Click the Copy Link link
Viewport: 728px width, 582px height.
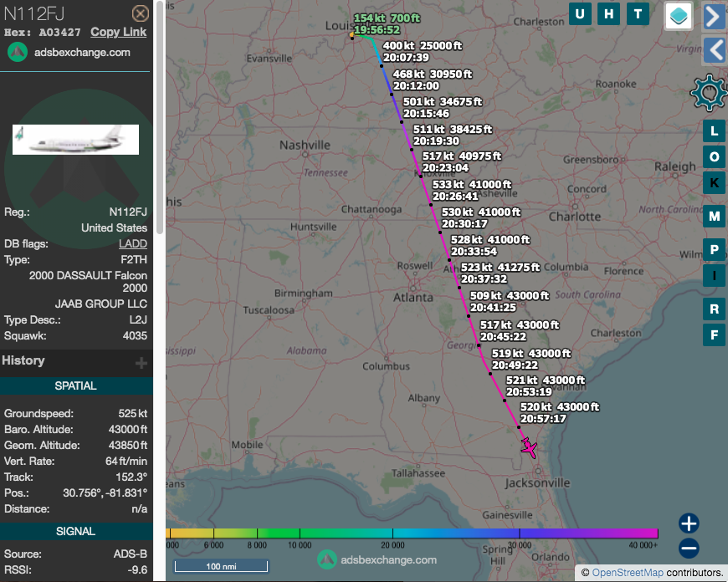coord(118,32)
